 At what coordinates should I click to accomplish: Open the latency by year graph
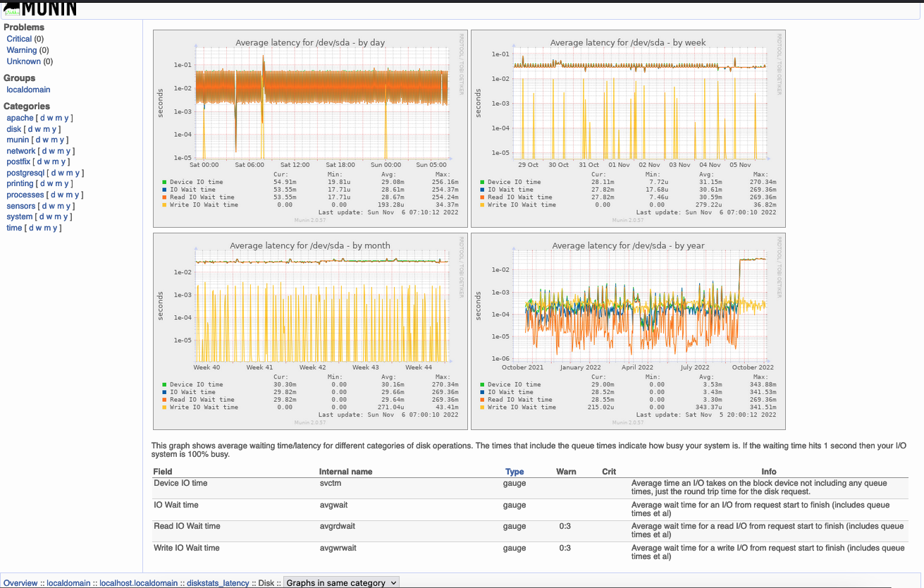[628, 331]
